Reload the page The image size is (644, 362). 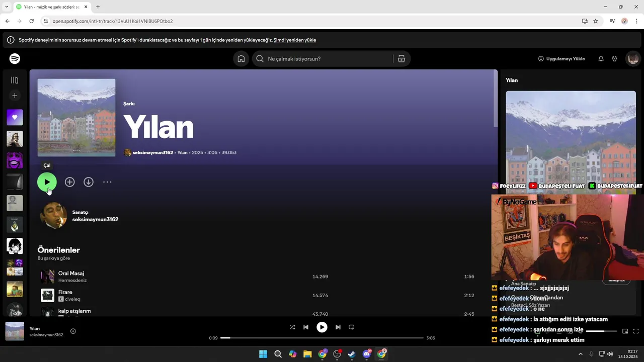(x=31, y=21)
